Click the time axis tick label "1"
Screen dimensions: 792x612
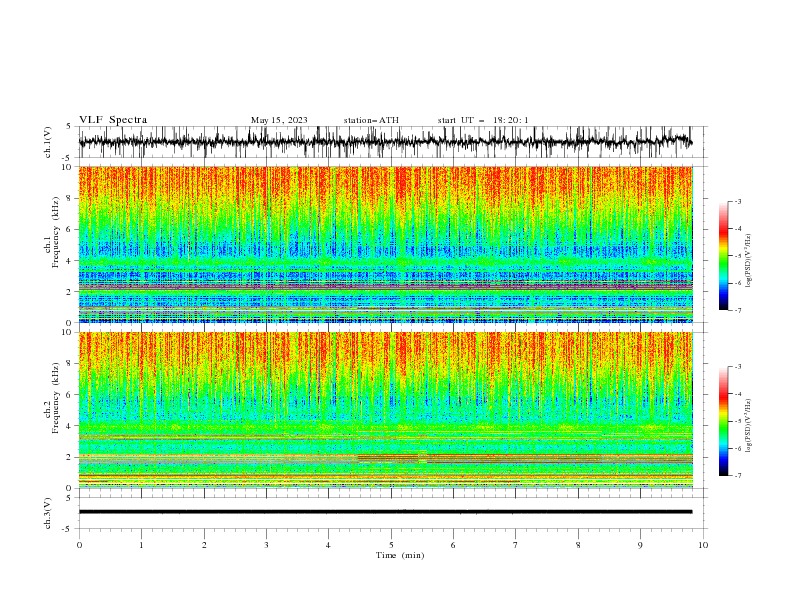[x=141, y=545]
